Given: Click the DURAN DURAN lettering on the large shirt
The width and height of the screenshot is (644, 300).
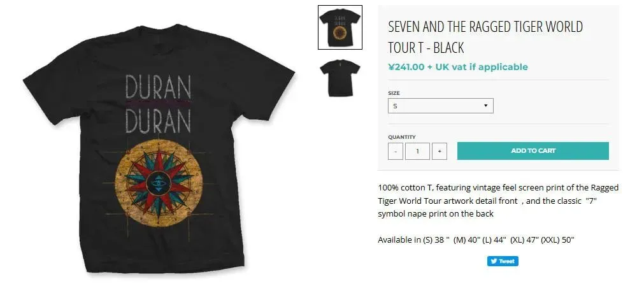Looking at the screenshot, I should (x=158, y=104).
